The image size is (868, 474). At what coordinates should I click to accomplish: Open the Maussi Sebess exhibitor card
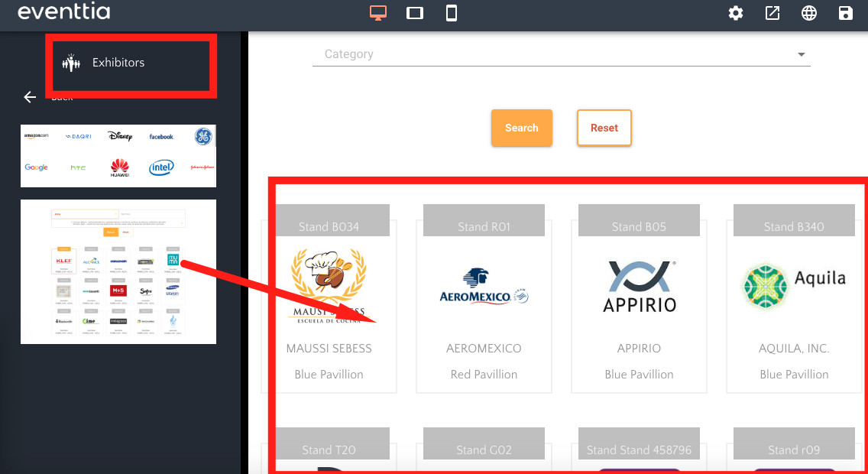[x=329, y=306]
